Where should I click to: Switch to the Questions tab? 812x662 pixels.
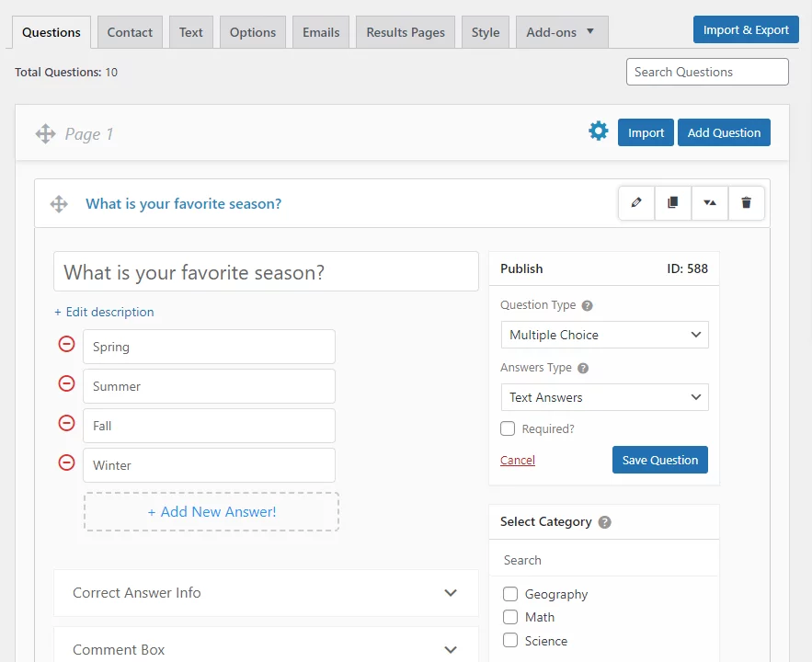[x=51, y=32]
